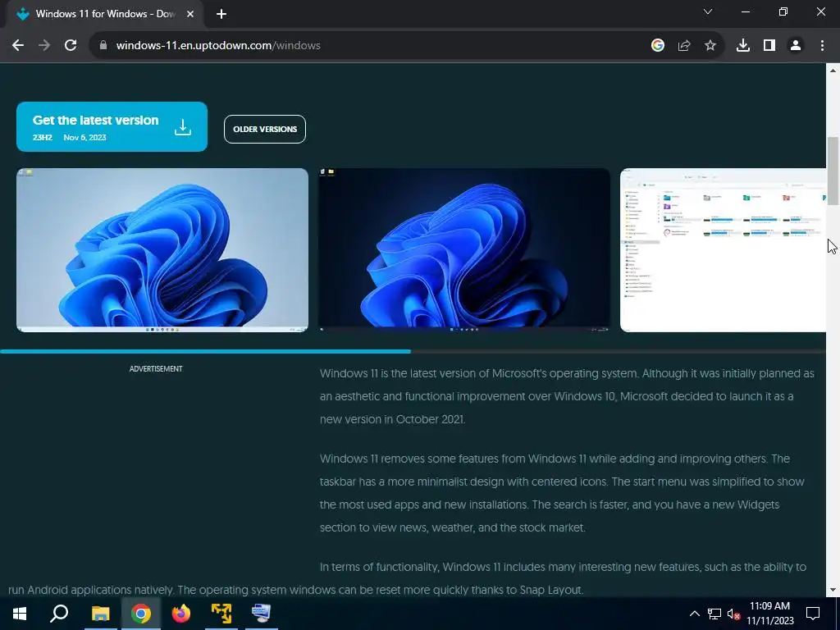Click the vertical scrollbar thumb
Image resolution: width=840 pixels, height=630 pixels.
point(833,171)
